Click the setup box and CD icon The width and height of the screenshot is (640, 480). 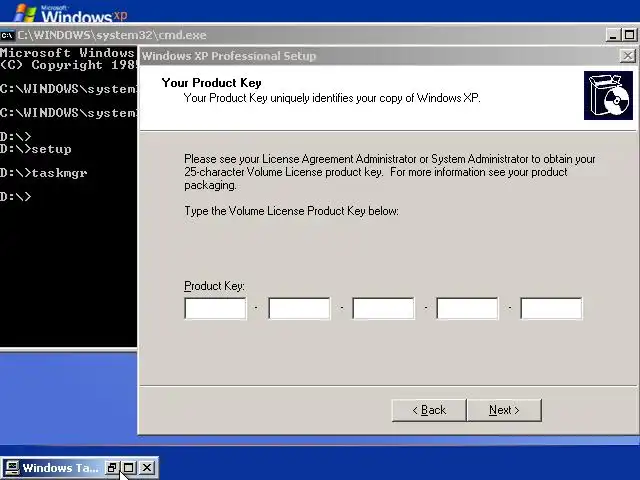coord(608,96)
